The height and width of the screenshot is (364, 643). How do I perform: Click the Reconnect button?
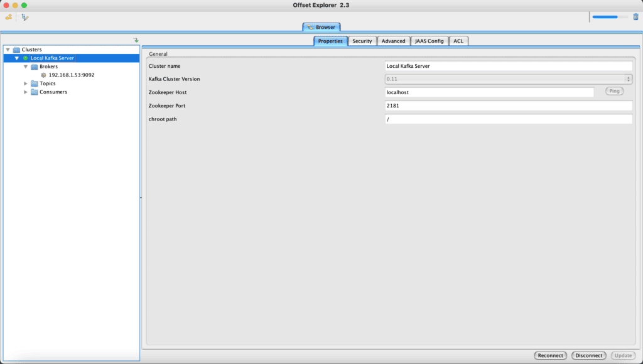[x=550, y=355]
